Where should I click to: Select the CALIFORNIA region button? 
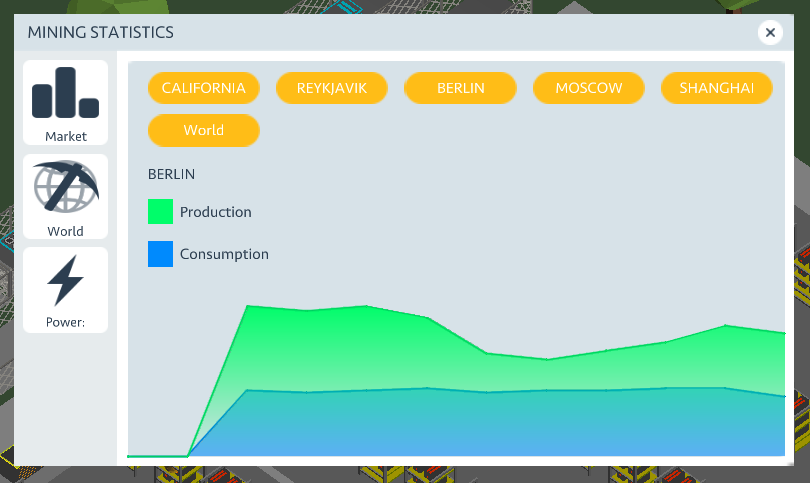tap(204, 88)
